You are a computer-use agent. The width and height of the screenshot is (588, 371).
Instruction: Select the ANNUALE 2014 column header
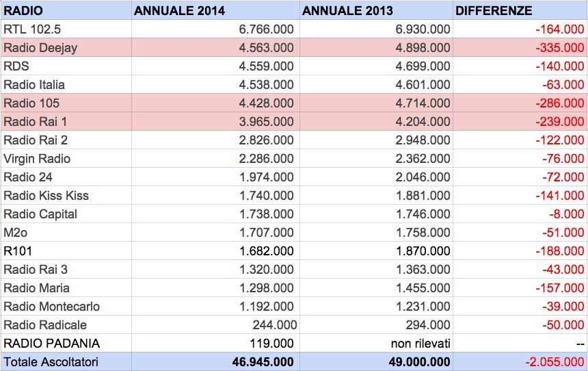(x=179, y=10)
